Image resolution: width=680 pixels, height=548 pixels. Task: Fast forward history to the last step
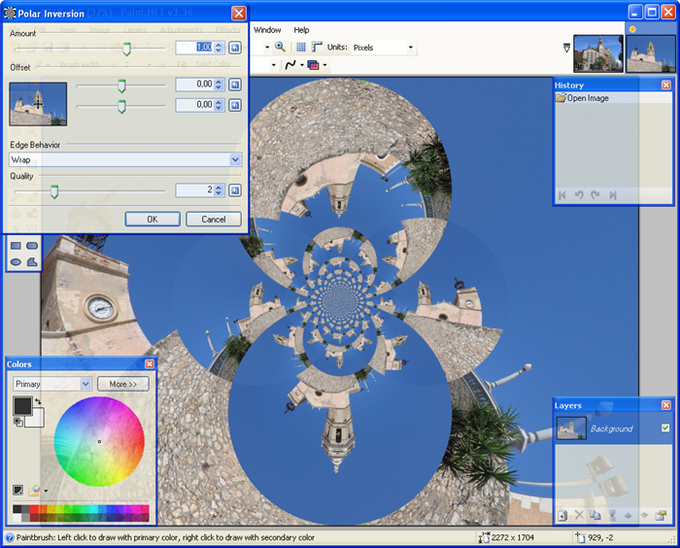612,195
